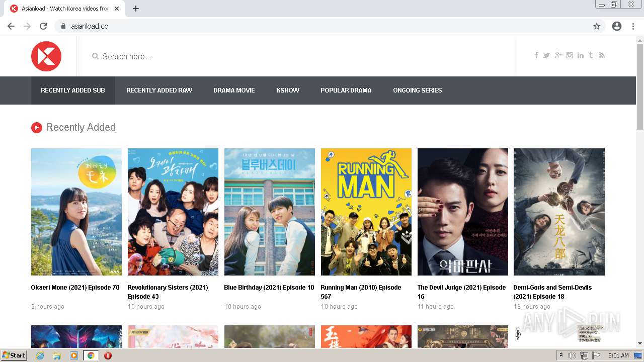Viewport: 644px width, 362px height.
Task: Click the Recently Added heading
Action: point(81,128)
